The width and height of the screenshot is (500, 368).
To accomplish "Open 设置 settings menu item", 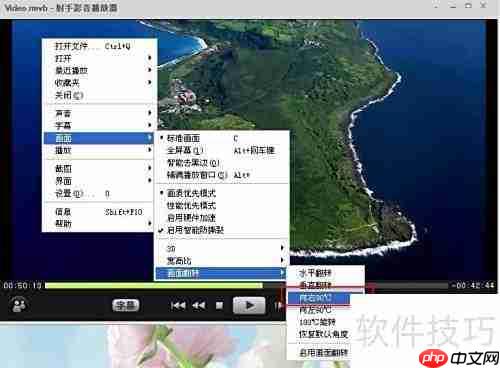I will click(99, 193).
